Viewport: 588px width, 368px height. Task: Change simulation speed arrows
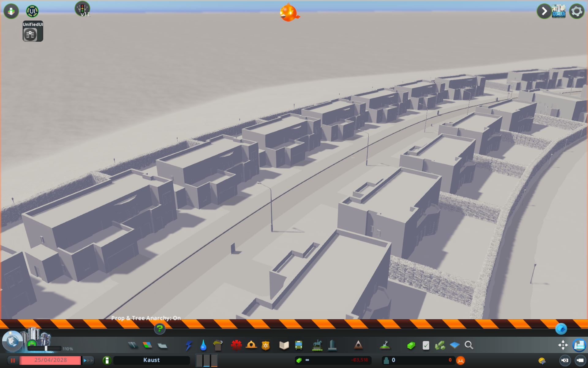(x=88, y=360)
